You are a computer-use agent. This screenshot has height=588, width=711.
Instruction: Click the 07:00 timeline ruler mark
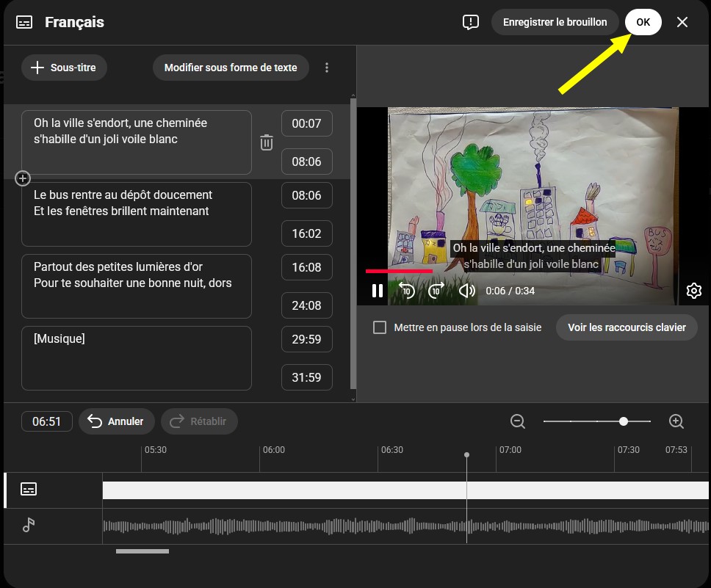[510, 450]
